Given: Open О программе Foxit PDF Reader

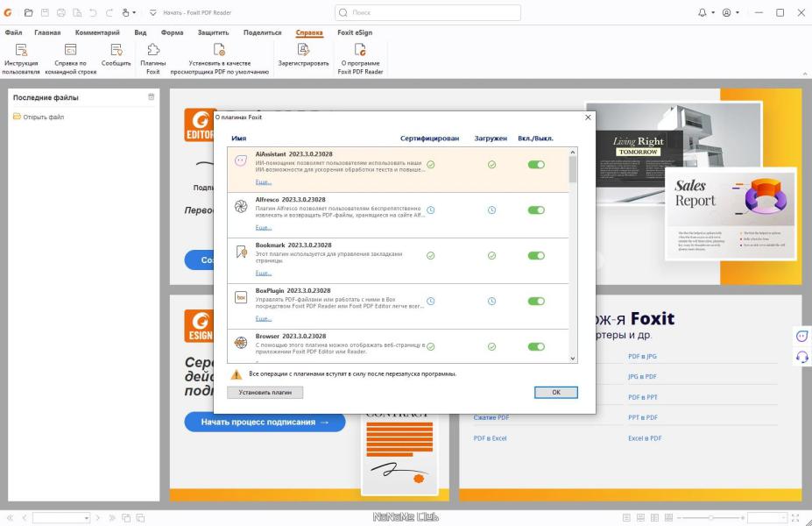Looking at the screenshot, I should coord(360,59).
